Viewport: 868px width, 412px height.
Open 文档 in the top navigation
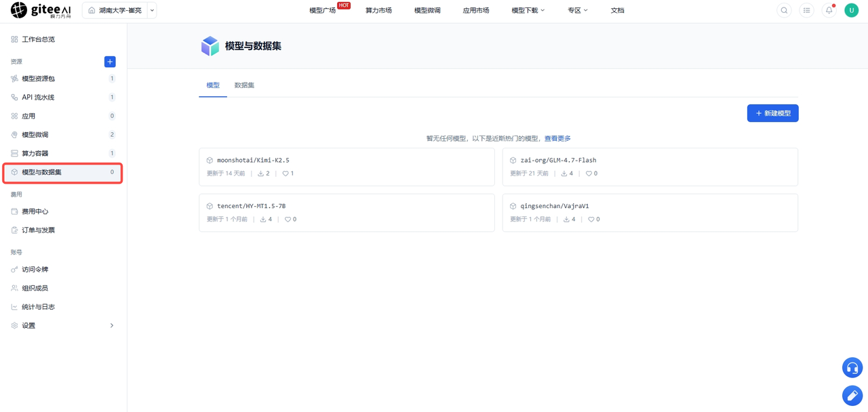[x=617, y=10]
